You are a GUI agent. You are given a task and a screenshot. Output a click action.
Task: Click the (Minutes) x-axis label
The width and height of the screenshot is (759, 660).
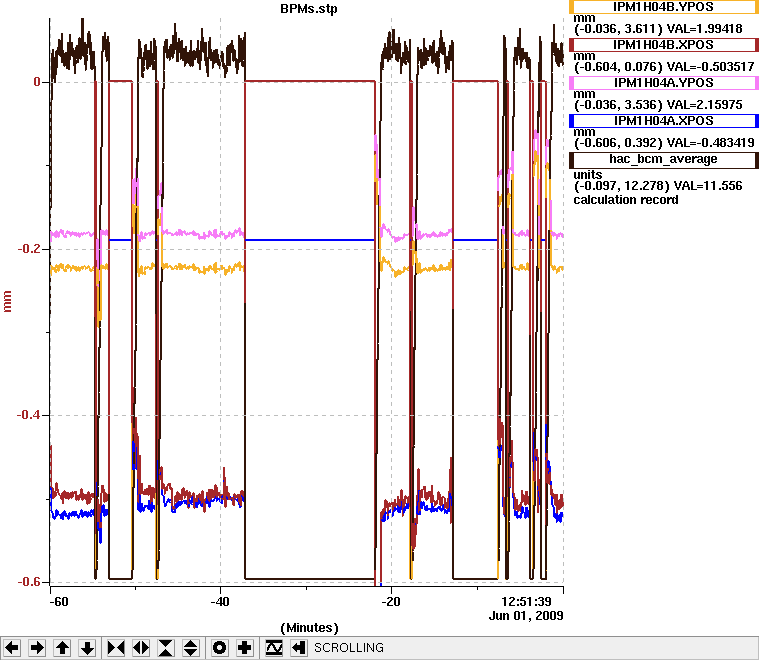point(309,628)
